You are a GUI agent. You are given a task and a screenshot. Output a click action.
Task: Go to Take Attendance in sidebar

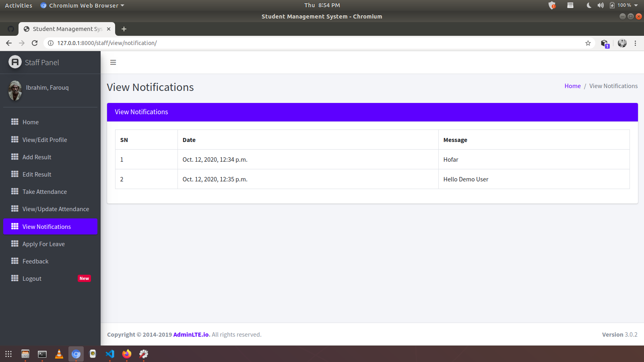[50, 191]
